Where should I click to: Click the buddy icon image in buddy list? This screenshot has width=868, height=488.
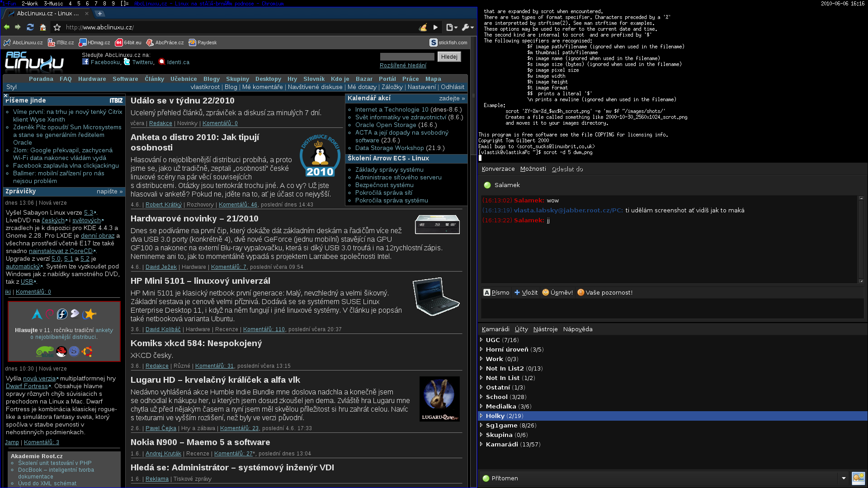coord(858,478)
